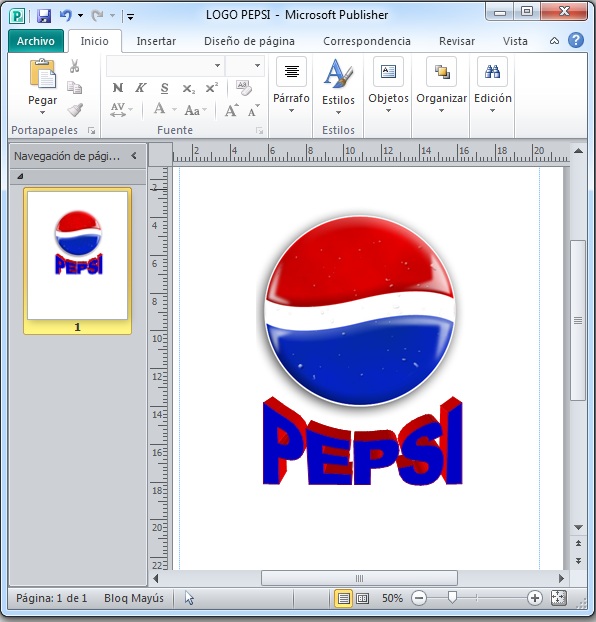Click the horizontal scrollbar left arrow
Viewport: 596px width, 622px height.
[156, 578]
